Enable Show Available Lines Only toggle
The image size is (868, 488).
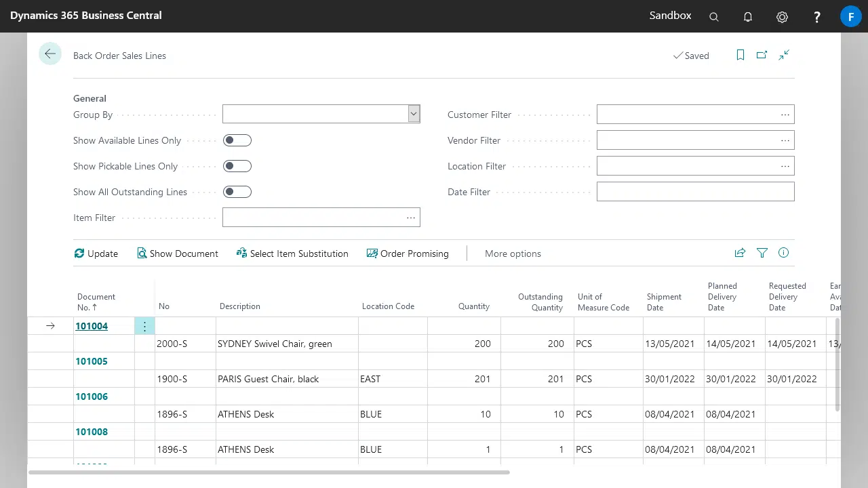237,140
